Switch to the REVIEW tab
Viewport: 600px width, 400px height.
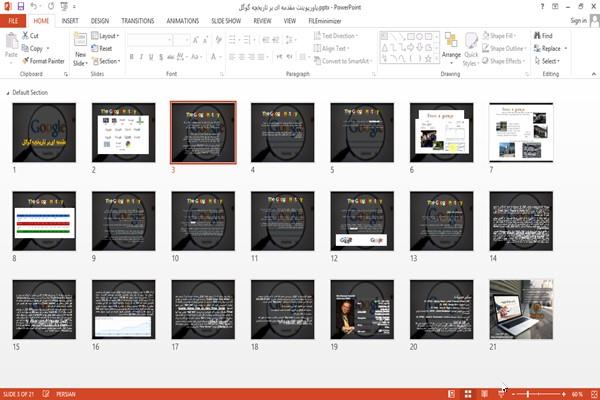(x=262, y=21)
